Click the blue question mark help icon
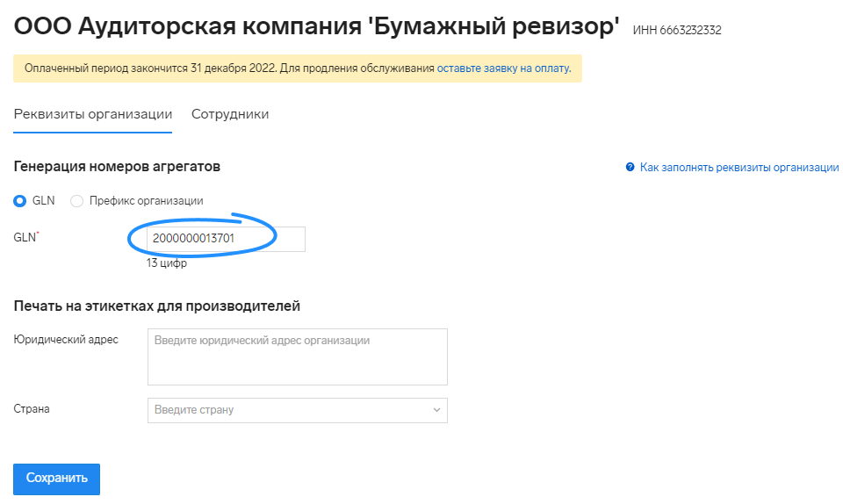The height and width of the screenshot is (504, 843). [630, 167]
